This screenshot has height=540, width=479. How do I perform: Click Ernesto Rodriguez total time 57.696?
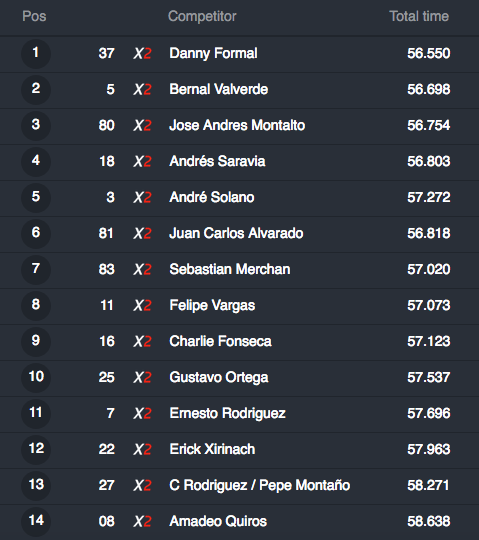click(429, 414)
